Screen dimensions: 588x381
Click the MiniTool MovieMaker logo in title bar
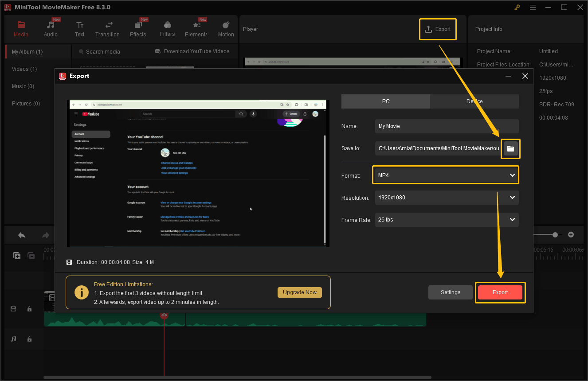pyautogui.click(x=7, y=7)
